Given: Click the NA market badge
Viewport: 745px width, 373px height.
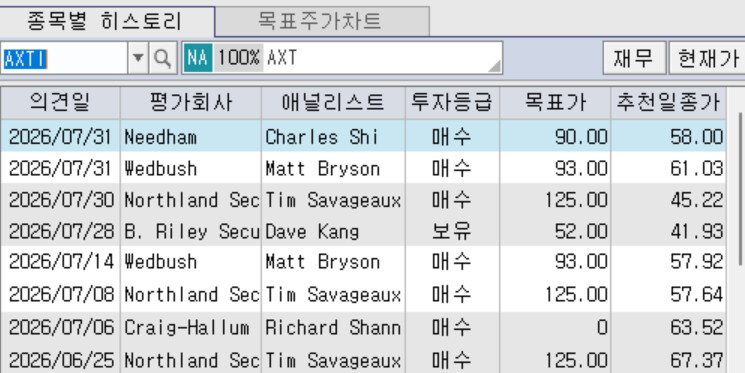Looking at the screenshot, I should (x=198, y=58).
